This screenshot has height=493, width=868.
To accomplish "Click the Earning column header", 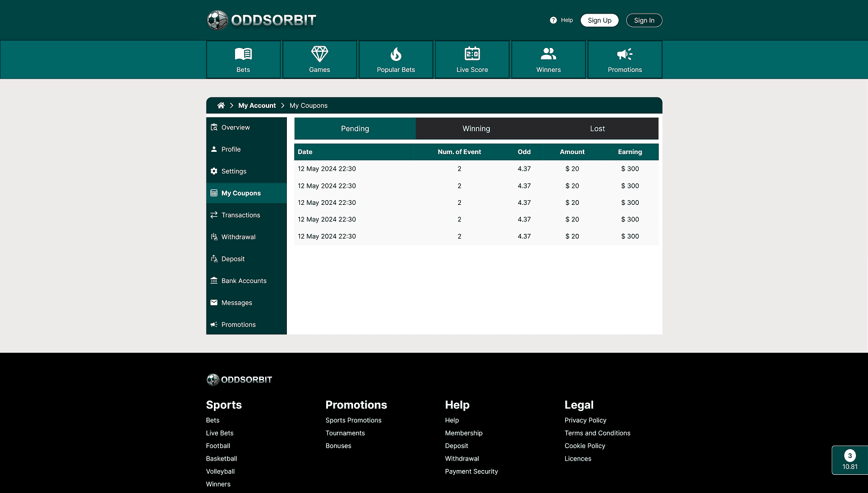I will pyautogui.click(x=630, y=152).
